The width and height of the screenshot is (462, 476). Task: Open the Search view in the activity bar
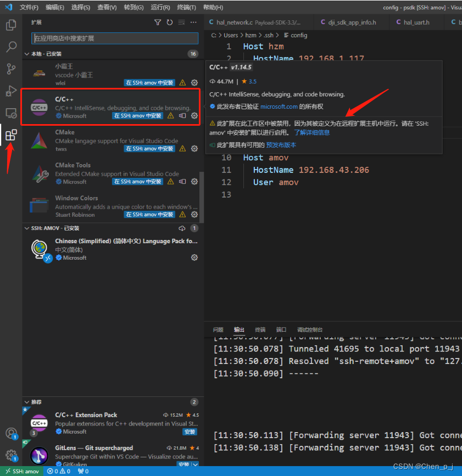pos(11,47)
